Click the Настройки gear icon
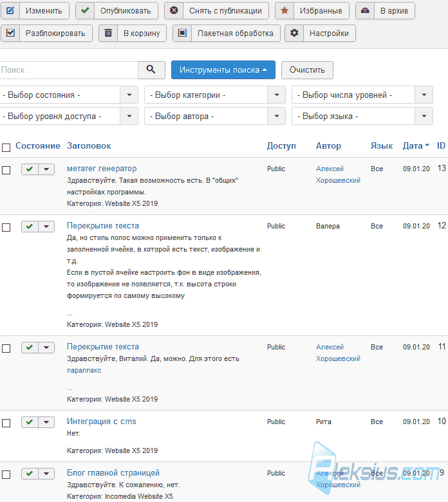Viewport: 448px width, 502px height. pyautogui.click(x=294, y=33)
